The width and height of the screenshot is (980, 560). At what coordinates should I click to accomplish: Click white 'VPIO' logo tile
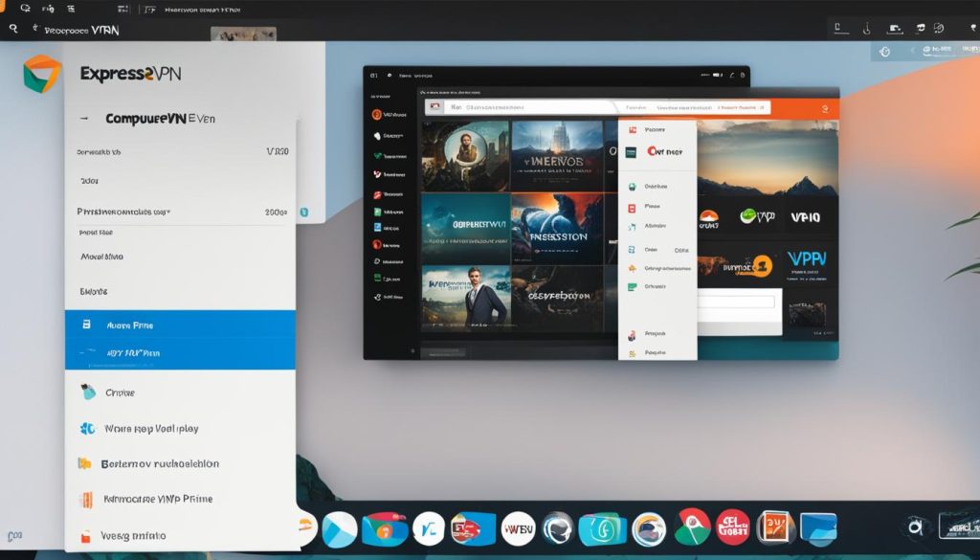pyautogui.click(x=806, y=217)
